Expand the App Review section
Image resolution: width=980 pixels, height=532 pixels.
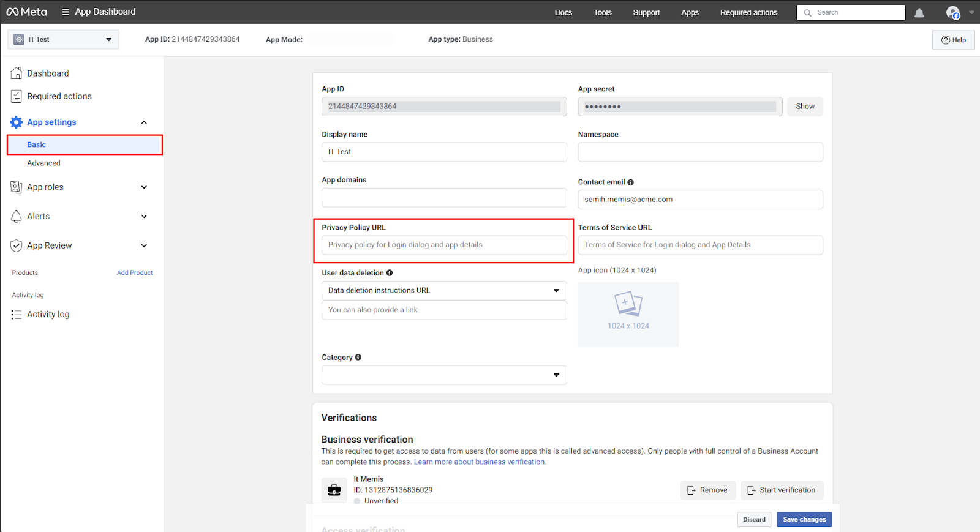coord(144,246)
